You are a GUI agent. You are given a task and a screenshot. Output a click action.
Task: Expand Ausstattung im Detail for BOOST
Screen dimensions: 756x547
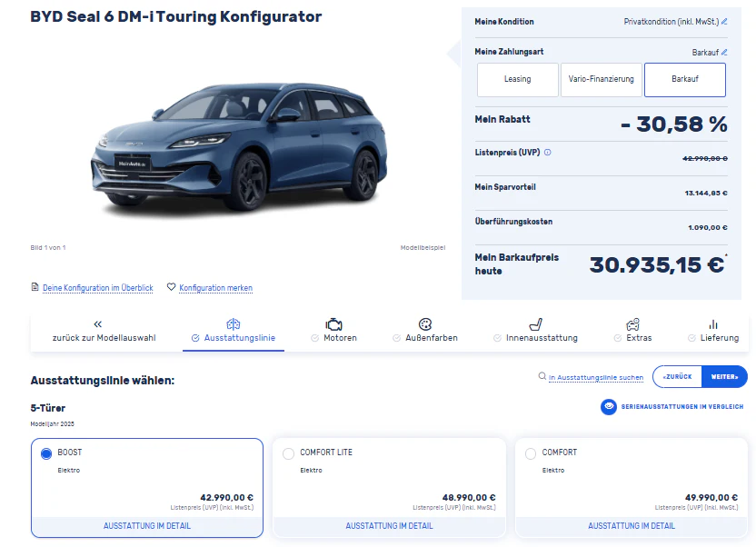(x=147, y=526)
